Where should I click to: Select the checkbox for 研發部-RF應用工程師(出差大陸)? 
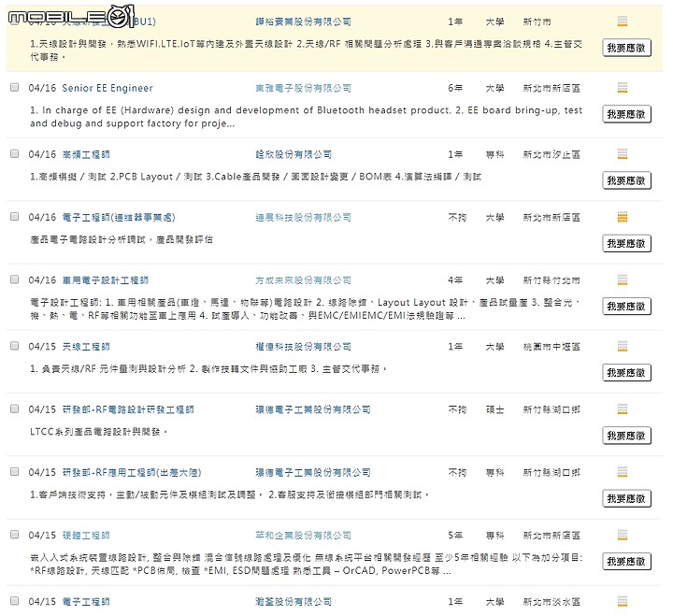click(15, 472)
